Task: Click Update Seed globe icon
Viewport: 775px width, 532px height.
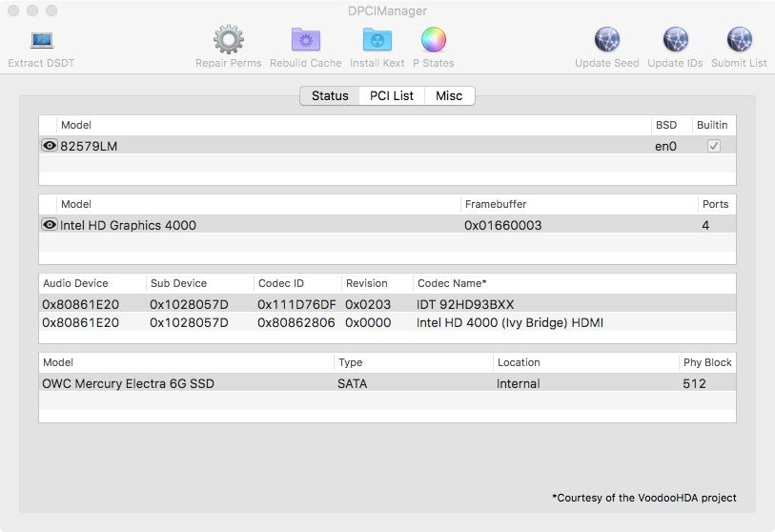Action: (607, 39)
